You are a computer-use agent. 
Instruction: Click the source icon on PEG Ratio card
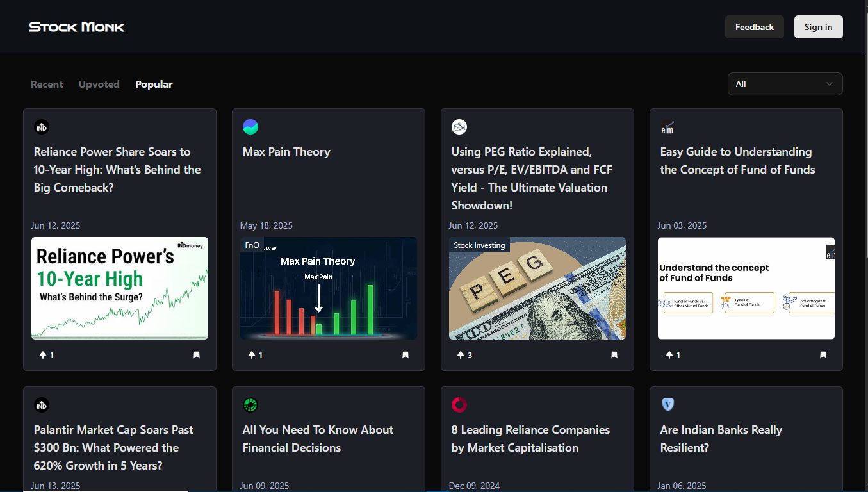(459, 127)
